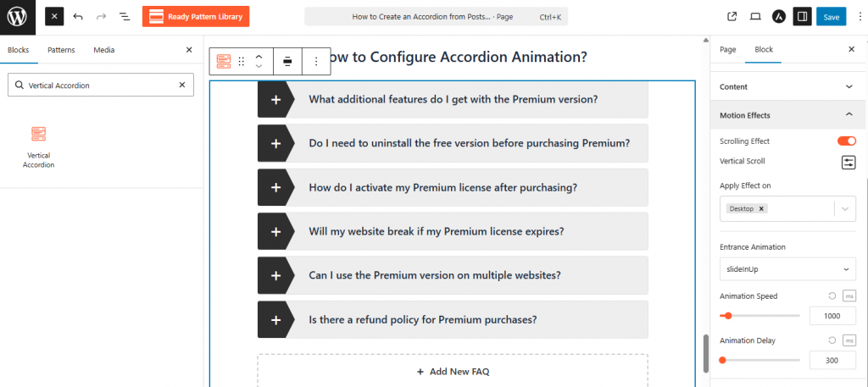Change block alignment in toolbar
Image resolution: width=868 pixels, height=387 pixels.
click(287, 61)
